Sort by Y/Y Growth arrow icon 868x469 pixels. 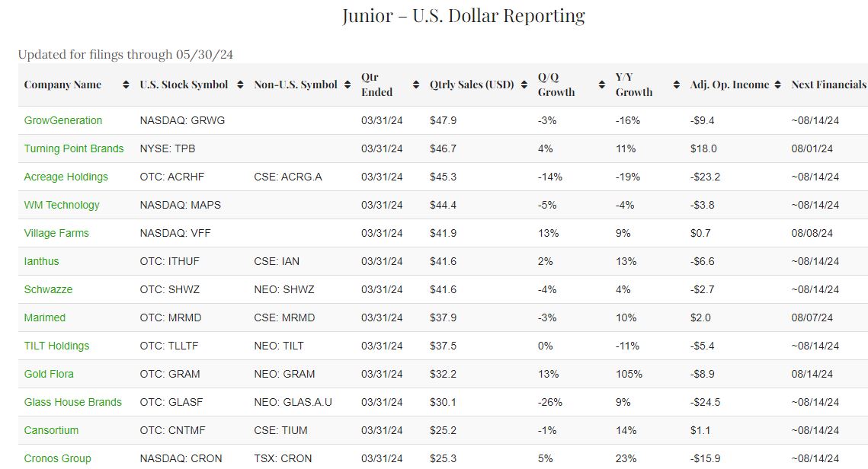coord(677,85)
